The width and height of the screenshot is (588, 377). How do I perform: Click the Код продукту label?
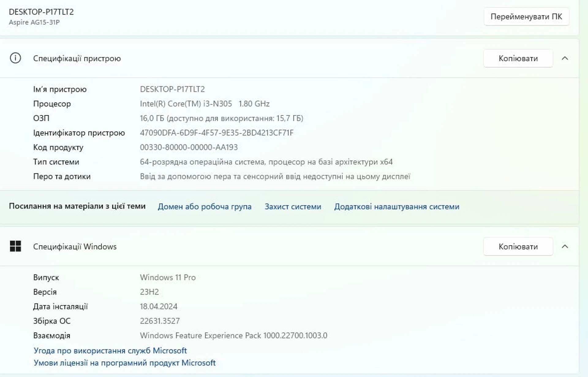(x=58, y=147)
